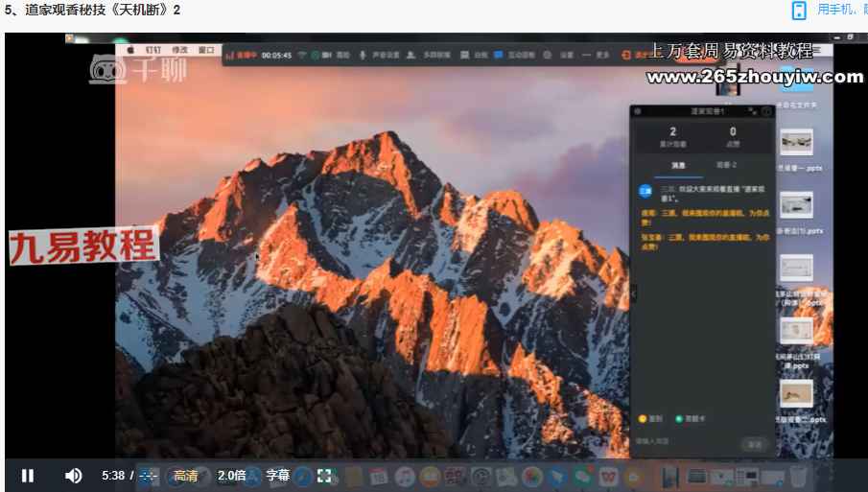
Task: Change the 2.0倍 playback speed
Action: pos(231,476)
